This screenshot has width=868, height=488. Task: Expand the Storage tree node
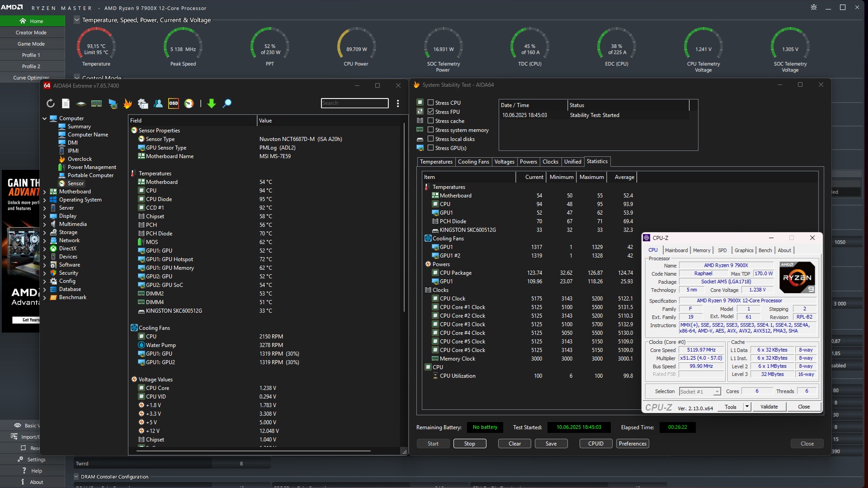[45, 232]
